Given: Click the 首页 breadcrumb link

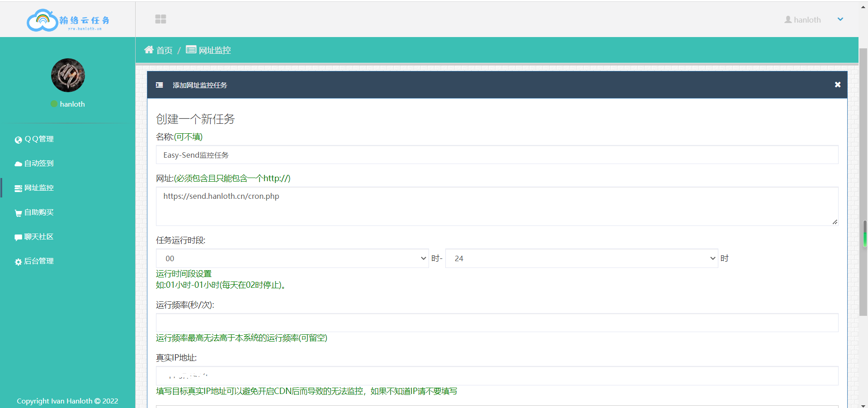Looking at the screenshot, I should pos(164,50).
